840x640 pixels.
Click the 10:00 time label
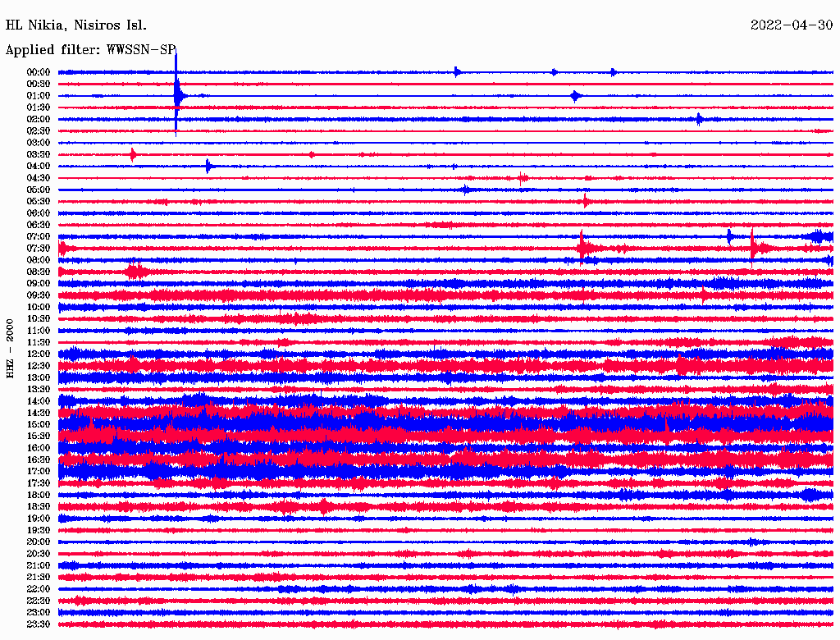[39, 307]
